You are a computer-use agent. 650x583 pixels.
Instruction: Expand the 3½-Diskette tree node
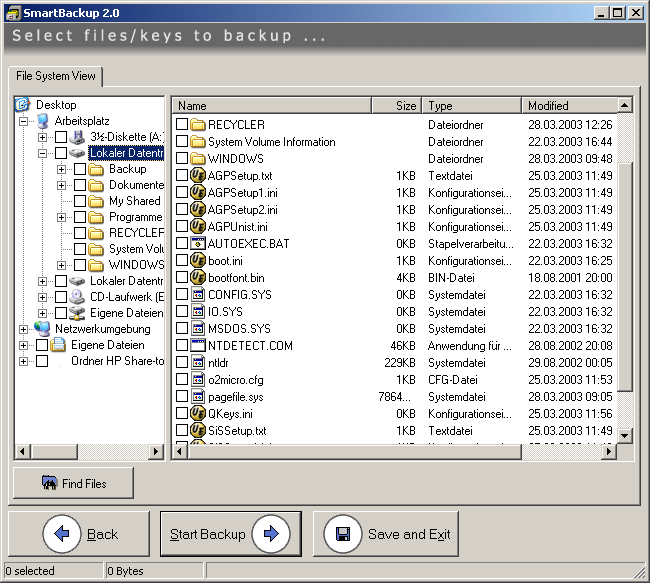click(42, 137)
